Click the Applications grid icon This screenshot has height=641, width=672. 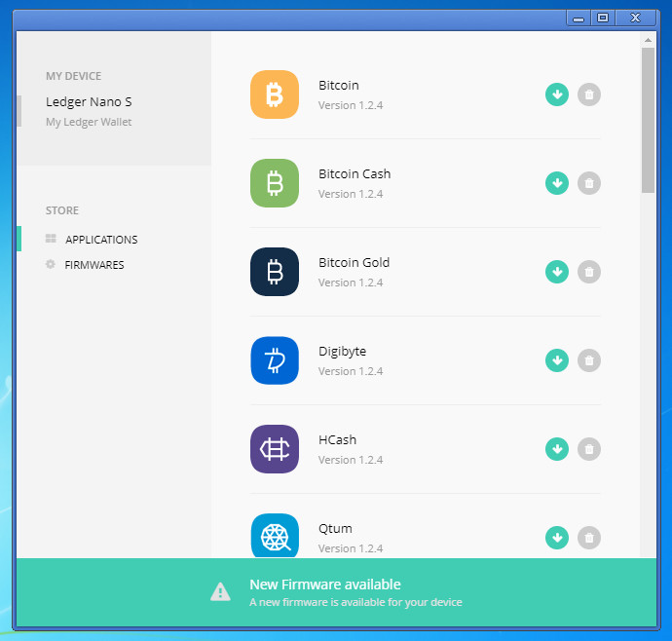(51, 239)
